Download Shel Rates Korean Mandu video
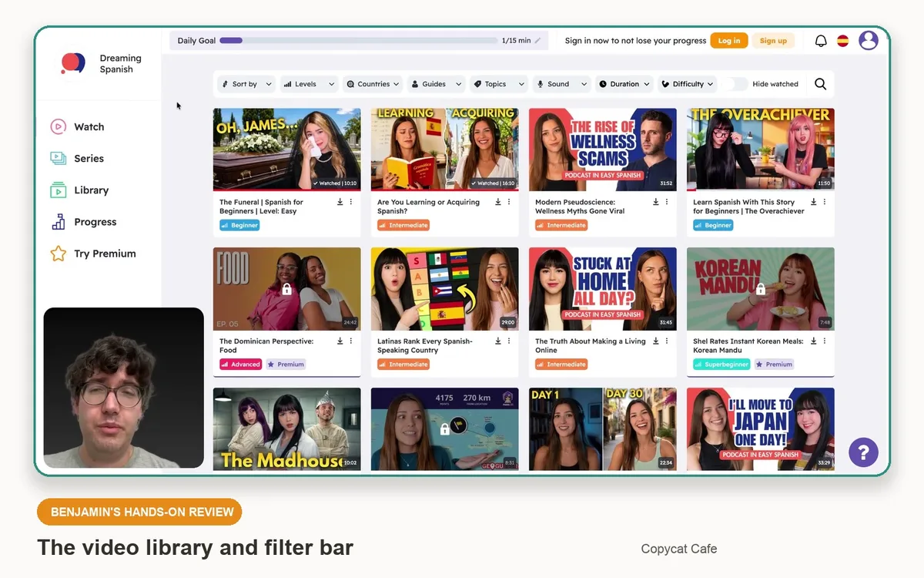The width and height of the screenshot is (924, 578). pos(814,341)
